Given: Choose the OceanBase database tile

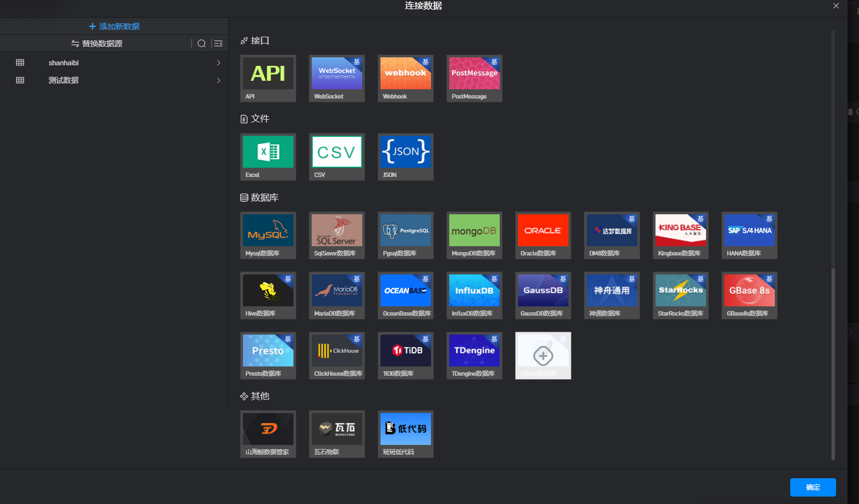Looking at the screenshot, I should [406, 296].
